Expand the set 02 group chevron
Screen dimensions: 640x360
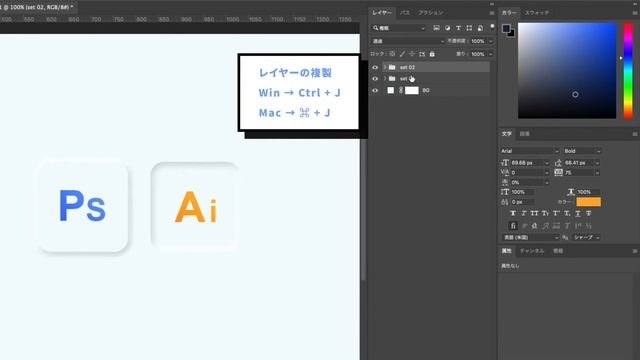pyautogui.click(x=384, y=67)
